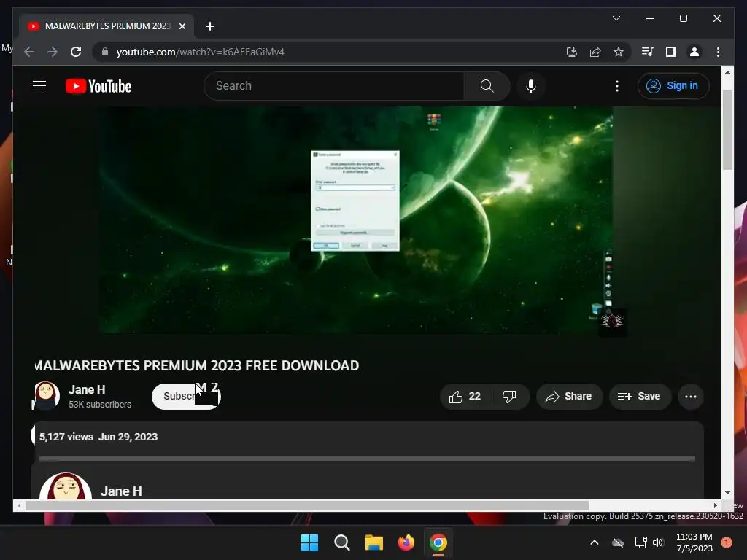The image size is (747, 560).
Task: Open Chrome media controls icon
Action: pyautogui.click(x=648, y=52)
